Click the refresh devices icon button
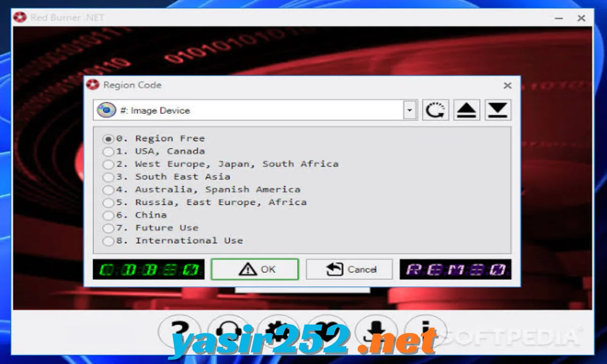Image resolution: width=607 pixels, height=364 pixels. pyautogui.click(x=436, y=110)
